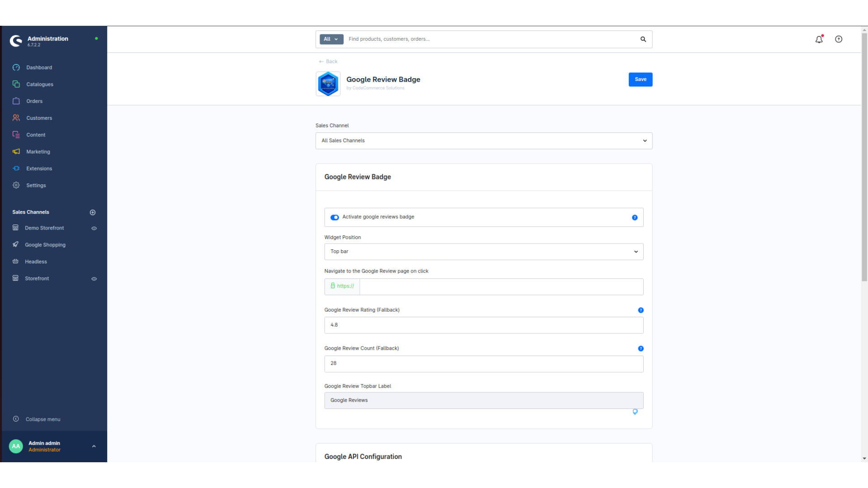Screen dimensions: 868x488
Task: Show help for Google Review Rating fallback
Action: [641, 310]
